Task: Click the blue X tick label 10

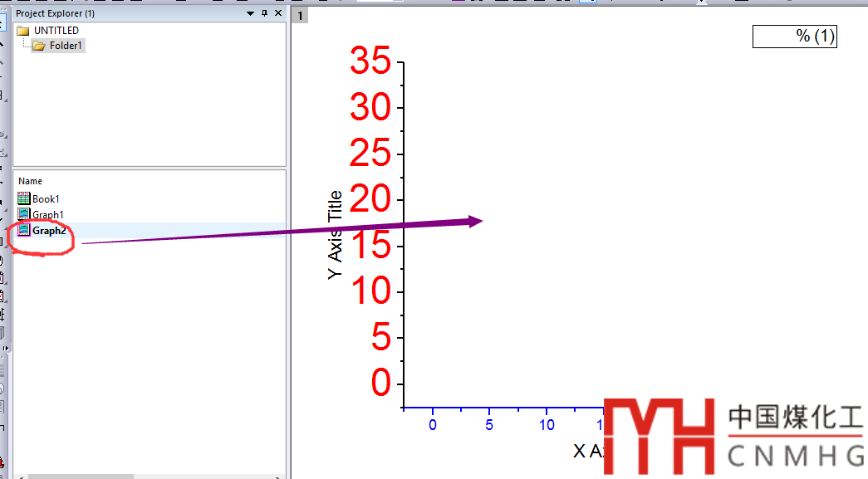Action: 547,425
